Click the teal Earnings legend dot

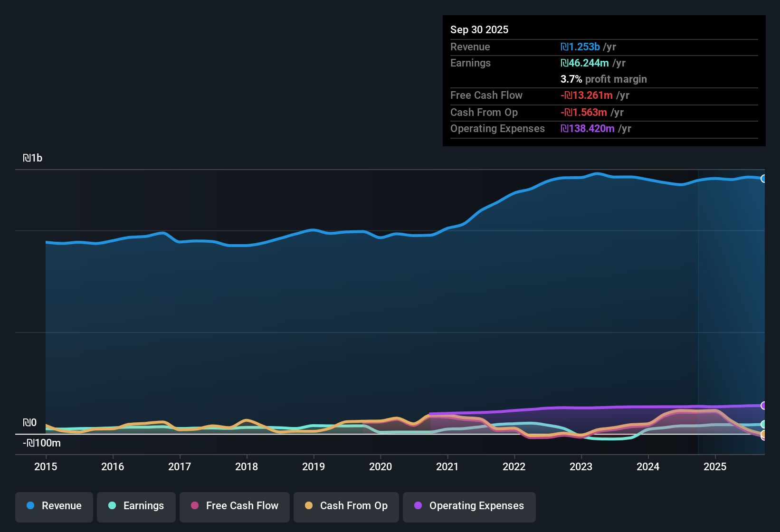pos(112,506)
